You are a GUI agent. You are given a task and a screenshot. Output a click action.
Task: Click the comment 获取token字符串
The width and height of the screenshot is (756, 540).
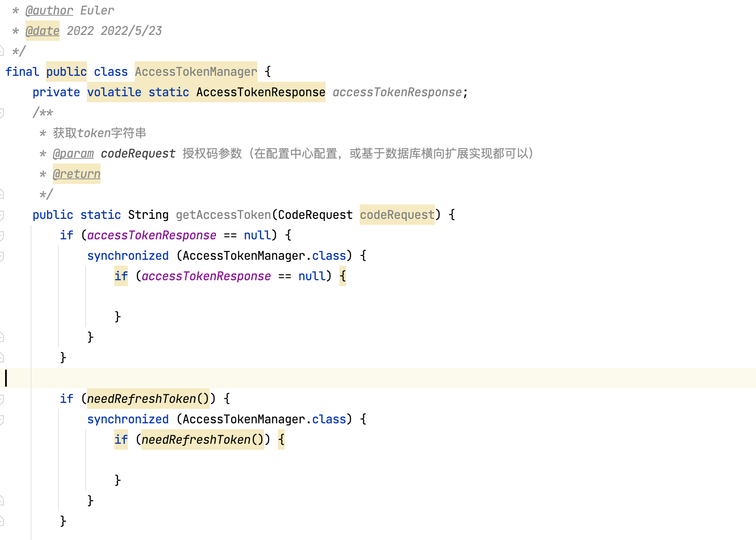click(100, 133)
